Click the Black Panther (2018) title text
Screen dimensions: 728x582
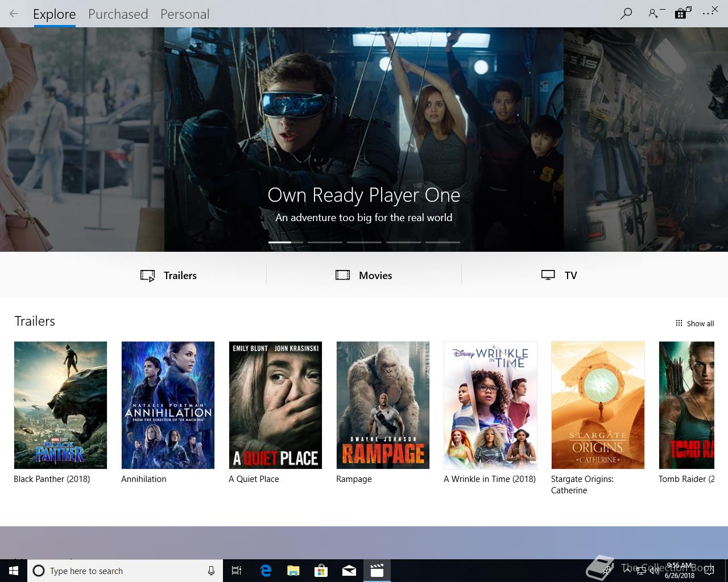(52, 479)
